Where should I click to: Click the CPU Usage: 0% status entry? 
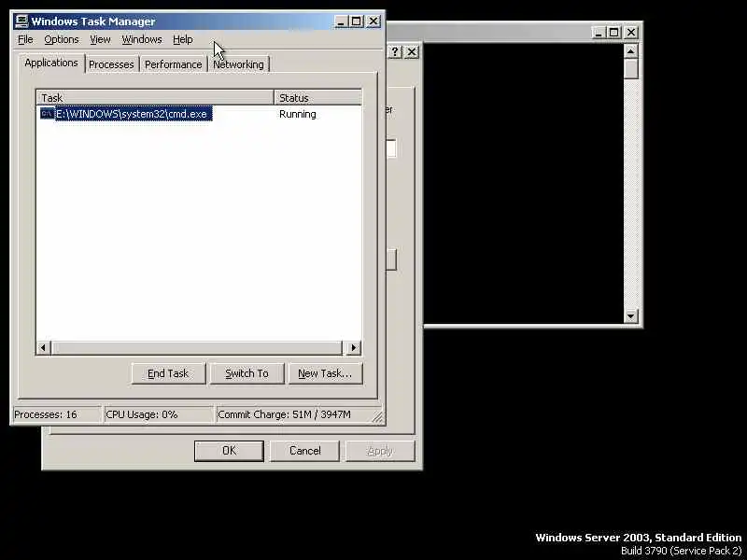click(158, 414)
